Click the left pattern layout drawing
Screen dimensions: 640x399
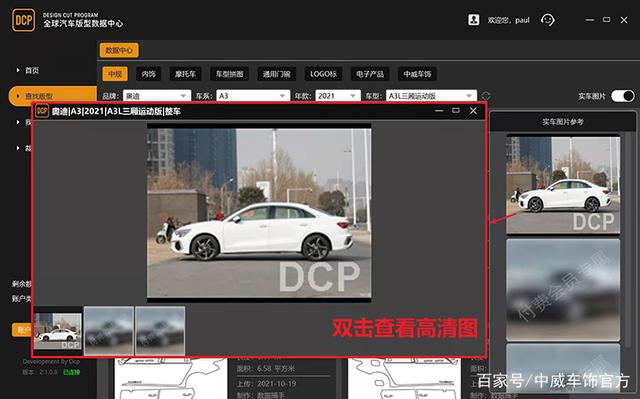(171, 378)
